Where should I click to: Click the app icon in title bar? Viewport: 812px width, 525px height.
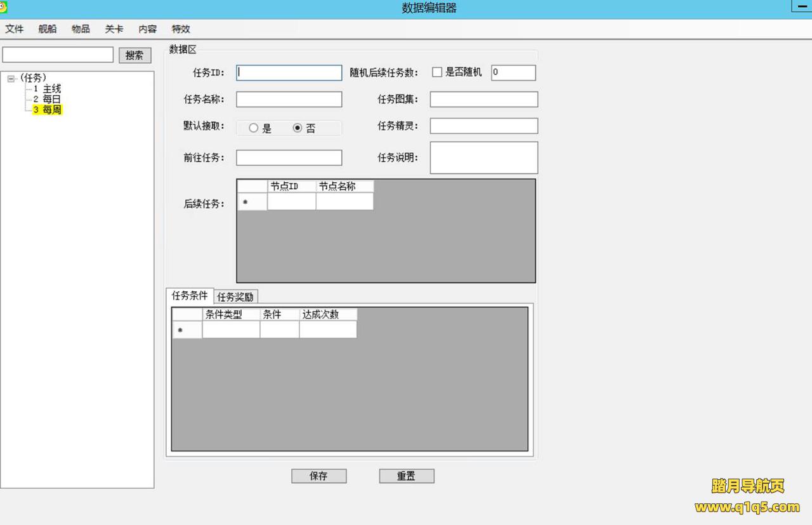[x=3, y=7]
